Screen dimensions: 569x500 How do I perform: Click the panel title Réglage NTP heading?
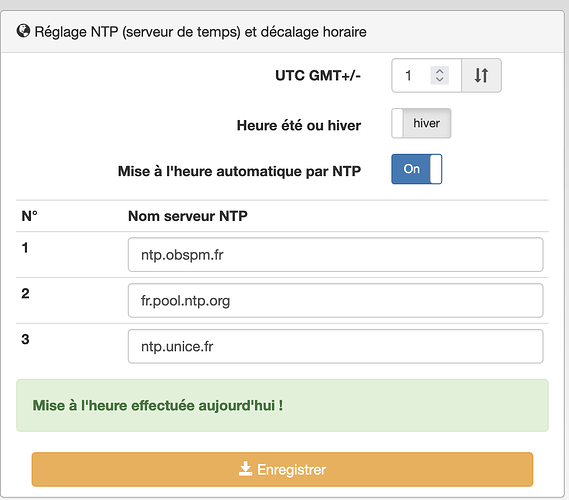(x=200, y=32)
